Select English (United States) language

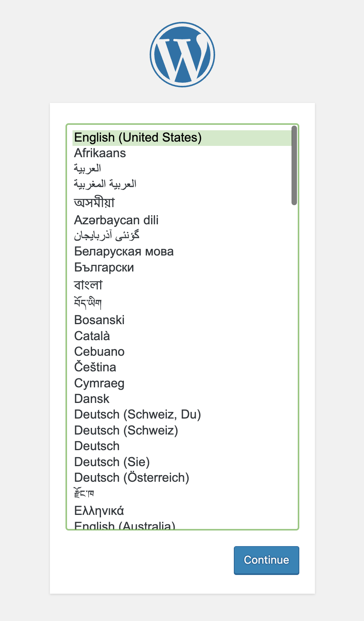(138, 138)
